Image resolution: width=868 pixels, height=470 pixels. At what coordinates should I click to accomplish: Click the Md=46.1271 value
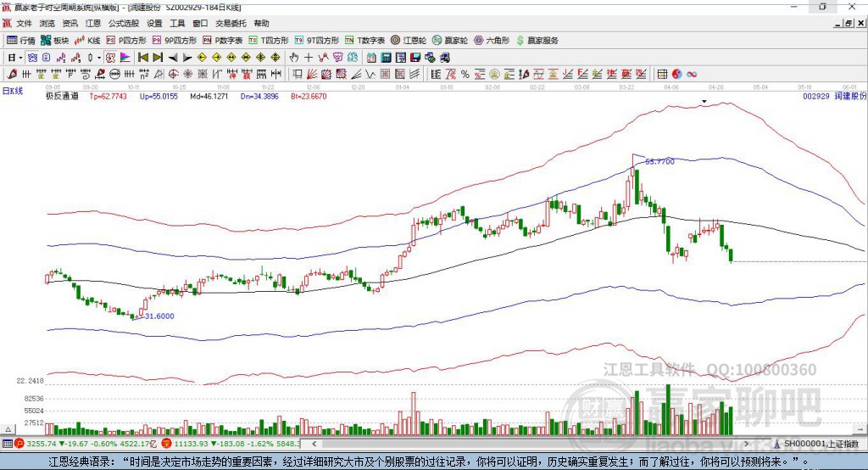(209, 97)
